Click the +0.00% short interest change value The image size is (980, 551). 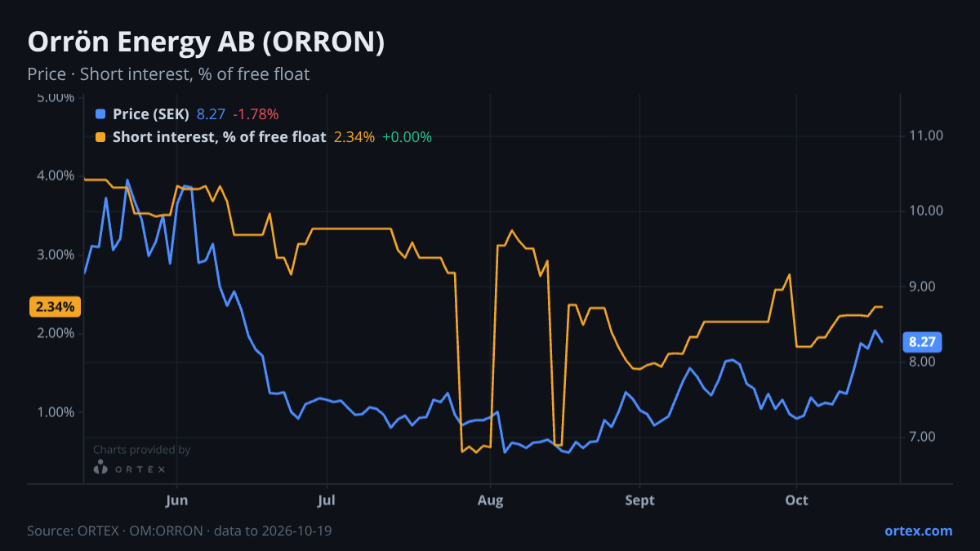(x=407, y=137)
